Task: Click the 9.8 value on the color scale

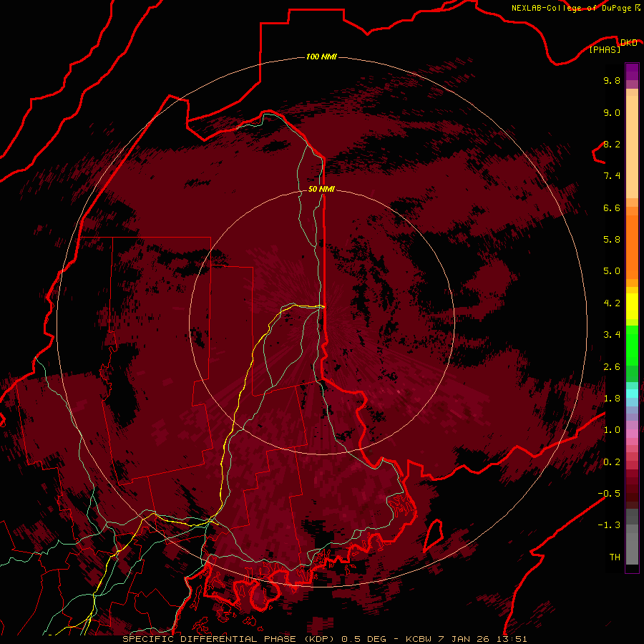Action: 612,80
